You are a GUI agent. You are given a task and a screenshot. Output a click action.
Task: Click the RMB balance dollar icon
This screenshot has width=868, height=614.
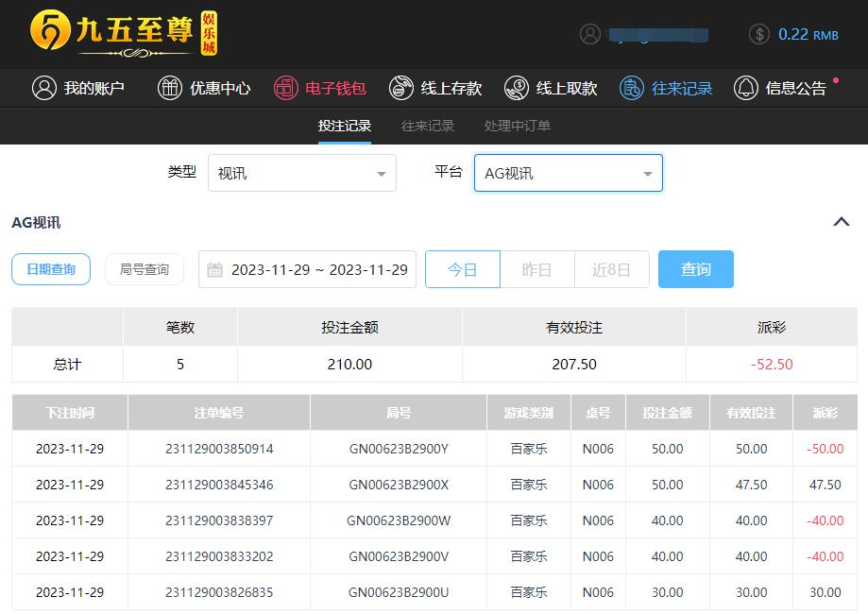coord(758,34)
